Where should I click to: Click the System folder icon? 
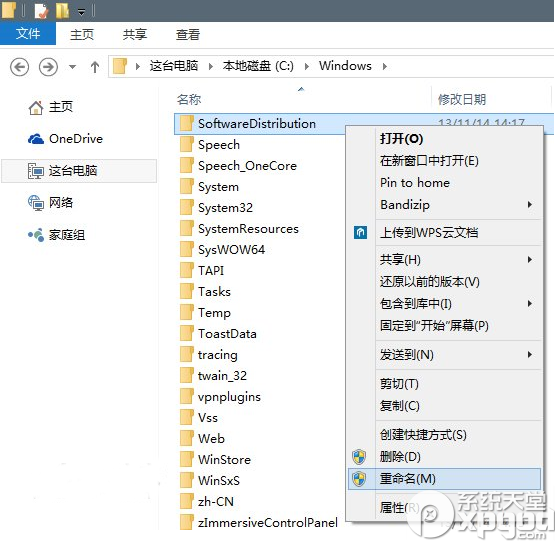pyautogui.click(x=187, y=186)
